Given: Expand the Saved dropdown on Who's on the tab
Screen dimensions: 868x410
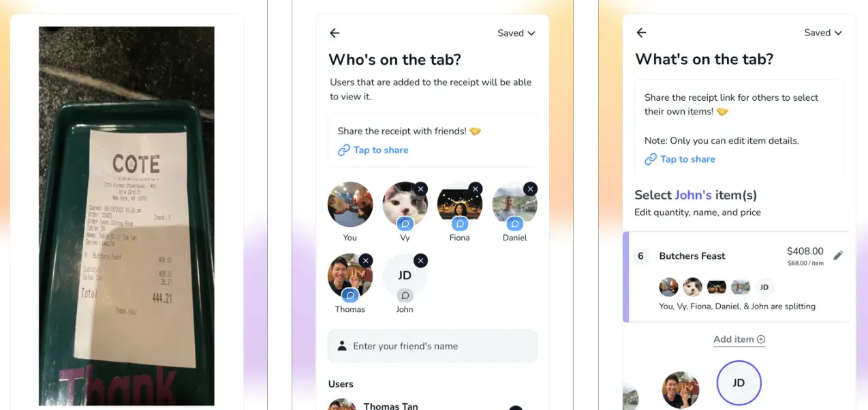Looking at the screenshot, I should click(516, 33).
